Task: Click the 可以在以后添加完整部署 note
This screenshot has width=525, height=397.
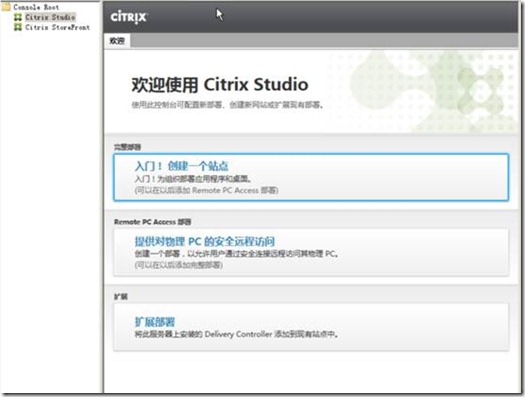Action: pos(178,265)
